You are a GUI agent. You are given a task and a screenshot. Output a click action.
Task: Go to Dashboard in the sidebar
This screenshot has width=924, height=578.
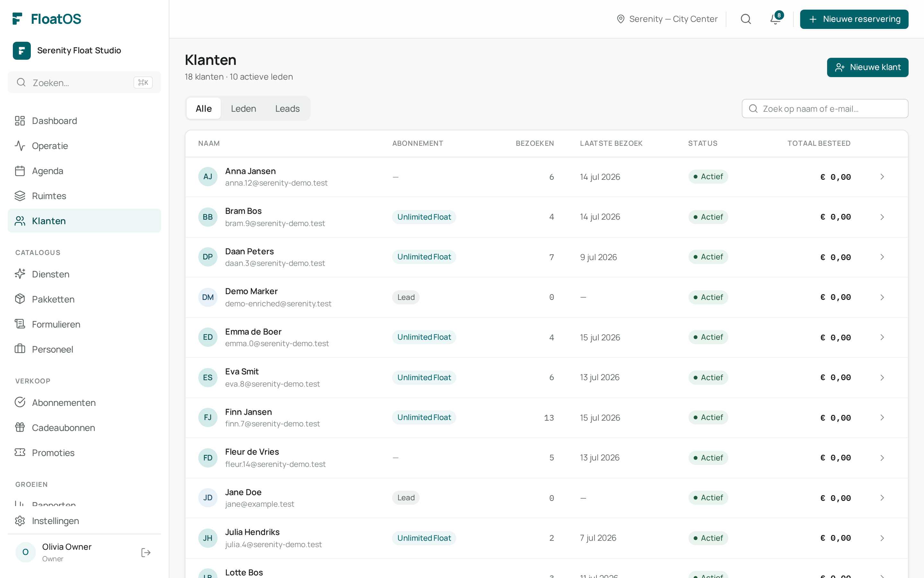[x=84, y=121]
